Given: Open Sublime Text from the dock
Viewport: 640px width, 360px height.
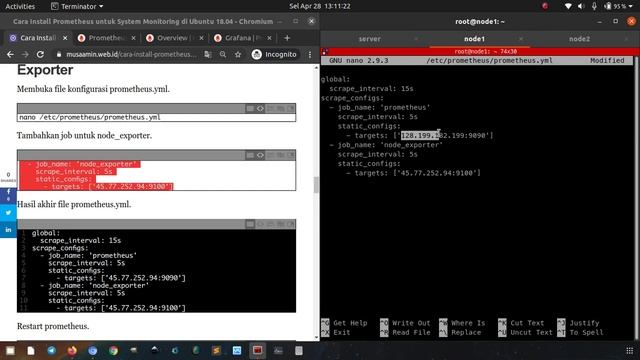Looking at the screenshot, I should [216, 350].
